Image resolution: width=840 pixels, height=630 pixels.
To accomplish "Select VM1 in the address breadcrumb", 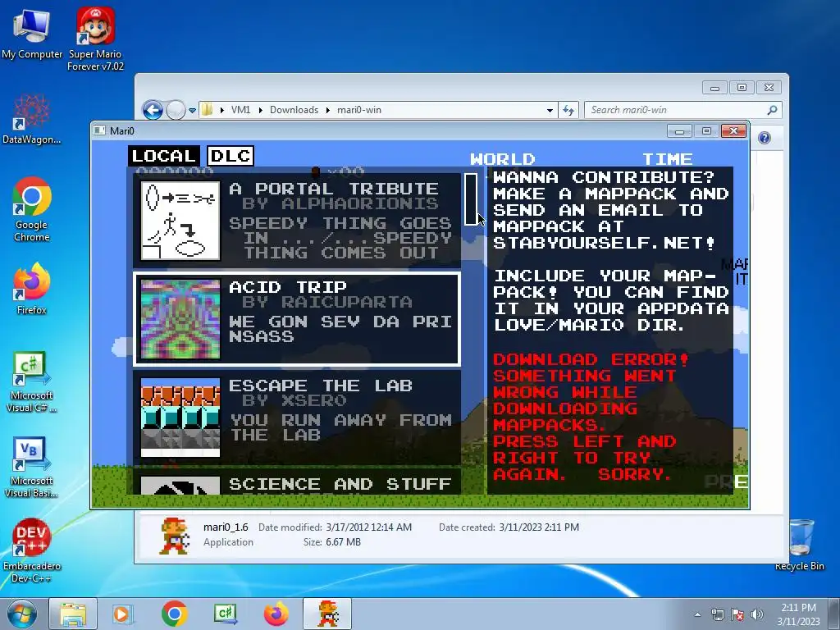I will tap(240, 110).
